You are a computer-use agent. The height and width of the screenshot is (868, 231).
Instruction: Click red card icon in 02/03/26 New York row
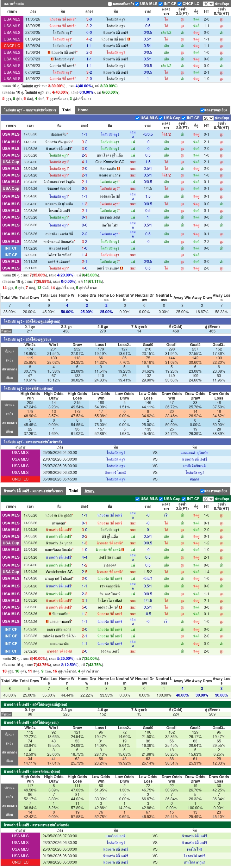(x=50, y=614)
